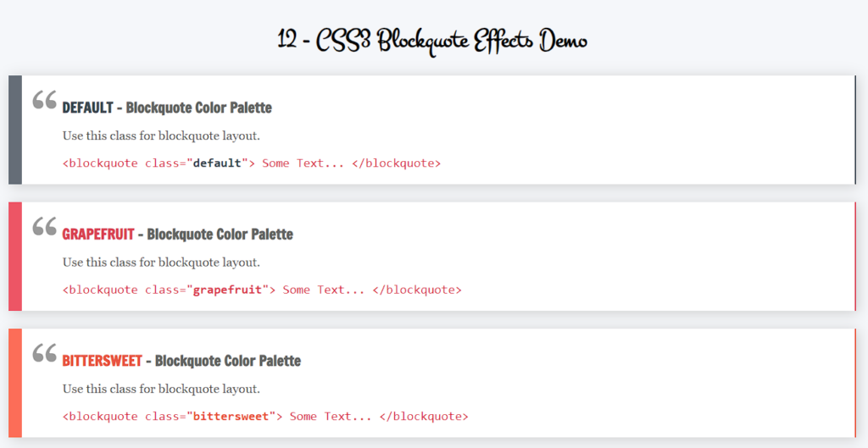Click the quote mark icon in DEFAULT blockquote
The width and height of the screenshot is (868, 448).
44,101
